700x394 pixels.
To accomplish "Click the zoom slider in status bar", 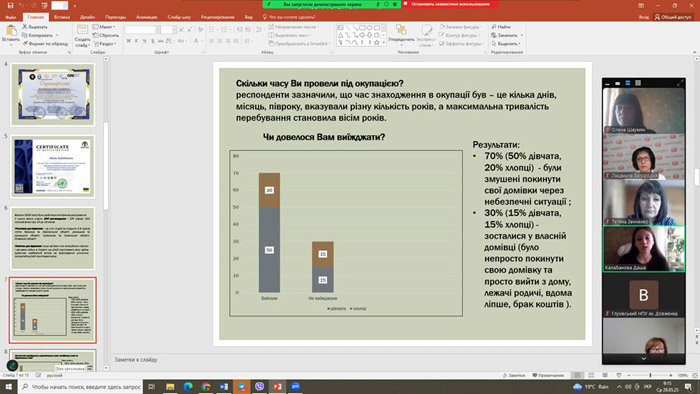I will pyautogui.click(x=650, y=375).
